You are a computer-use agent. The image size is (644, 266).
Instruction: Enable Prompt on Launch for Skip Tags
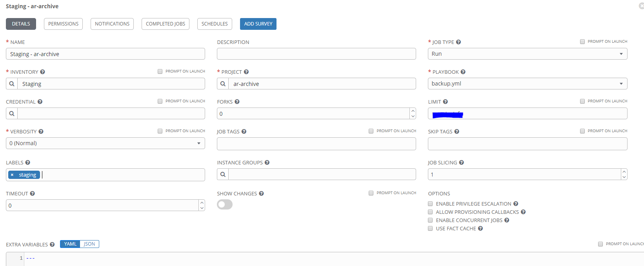click(x=582, y=131)
